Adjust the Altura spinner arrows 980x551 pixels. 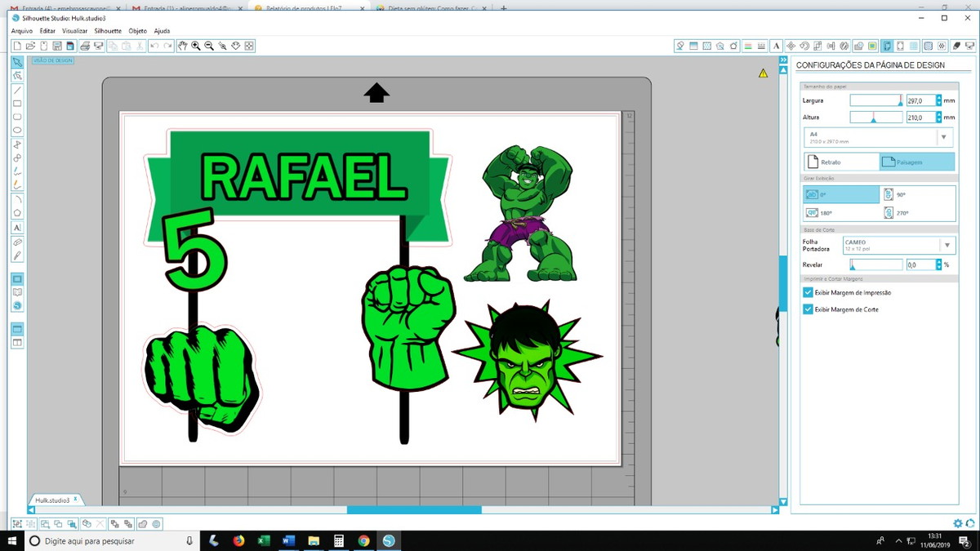click(x=938, y=118)
